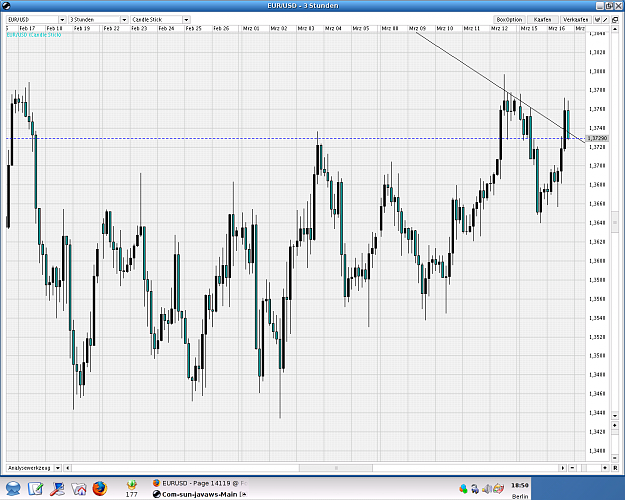Click the horizontal scroll right arrow
The image size is (625, 500).
[563, 468]
